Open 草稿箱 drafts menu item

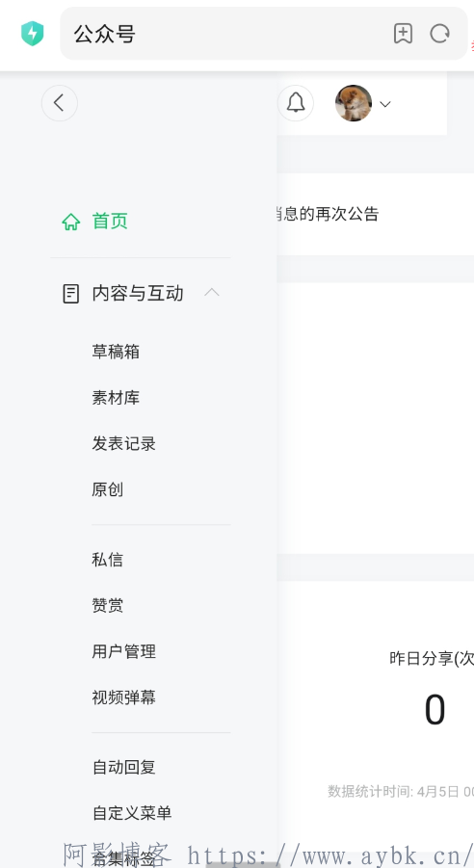click(116, 352)
